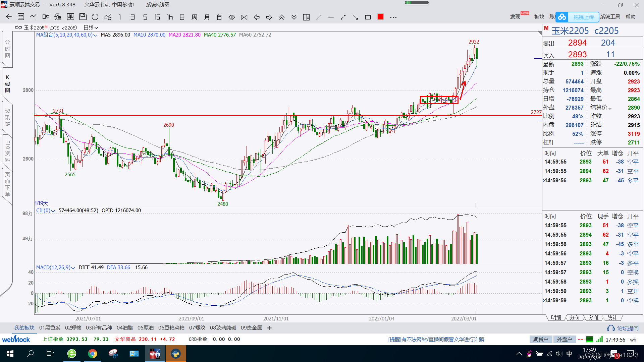Screen dimensions: 644x362
Task: Select the candlestick K-line chart icon
Action: tap(46, 17)
